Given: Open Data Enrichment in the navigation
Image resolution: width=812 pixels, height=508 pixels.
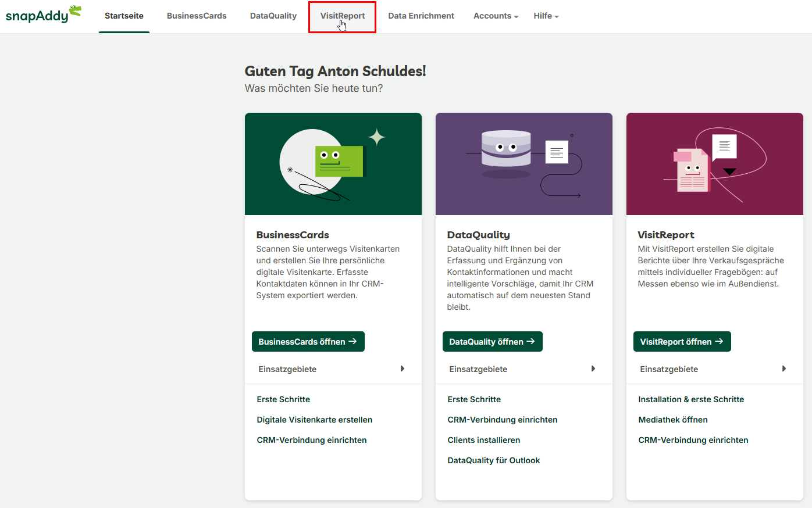Looking at the screenshot, I should (421, 16).
